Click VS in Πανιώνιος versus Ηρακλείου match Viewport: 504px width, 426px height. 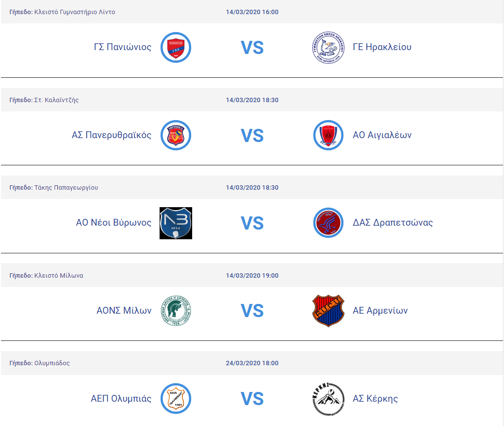[252, 48]
